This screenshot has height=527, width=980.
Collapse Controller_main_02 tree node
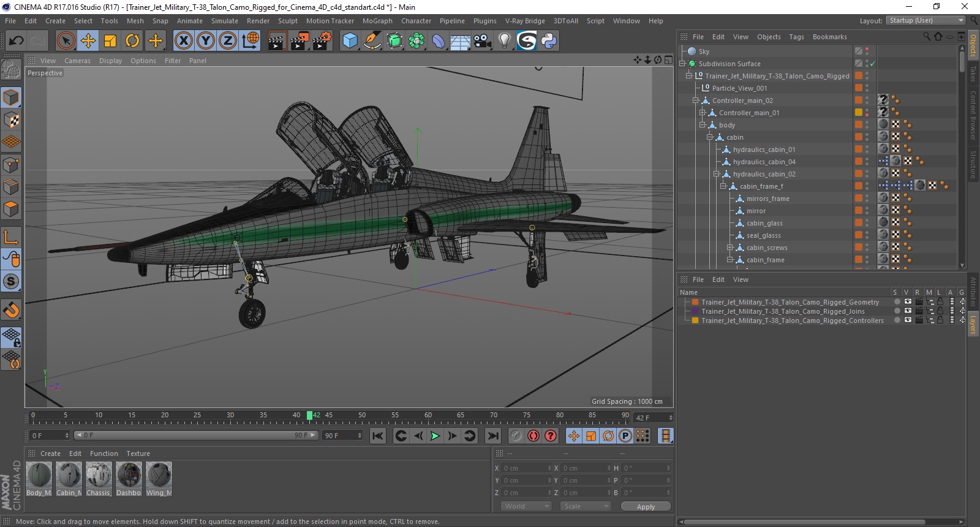[696, 100]
